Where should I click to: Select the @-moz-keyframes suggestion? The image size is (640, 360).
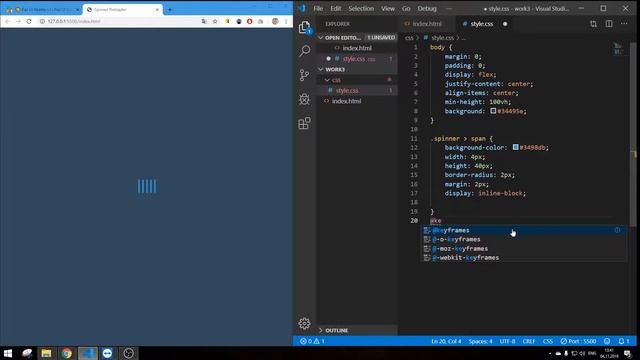click(x=524, y=249)
